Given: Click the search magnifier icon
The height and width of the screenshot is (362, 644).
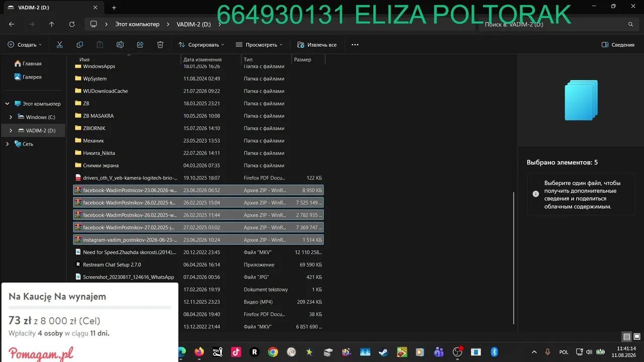Looking at the screenshot, I should [x=630, y=24].
